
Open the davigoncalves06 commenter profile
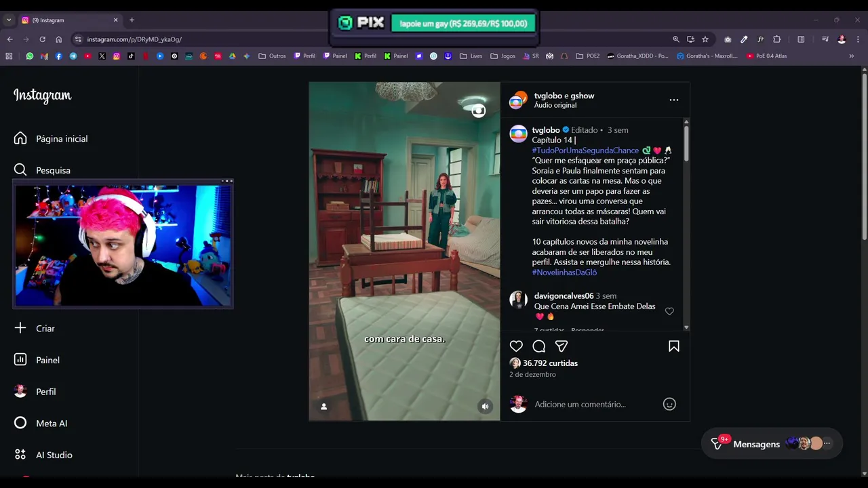pos(564,296)
